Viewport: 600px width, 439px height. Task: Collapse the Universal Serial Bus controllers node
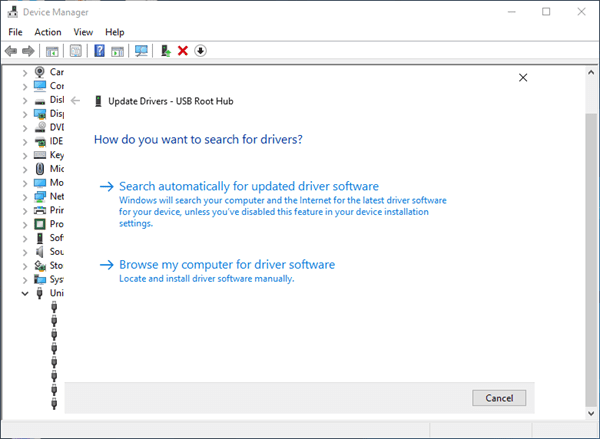pos(26,294)
